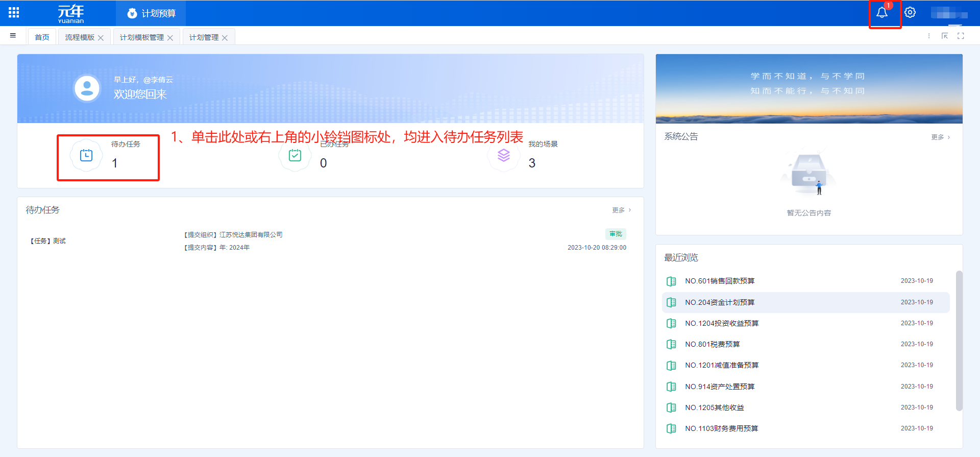Click the fullscreen toggle icon

click(961, 36)
